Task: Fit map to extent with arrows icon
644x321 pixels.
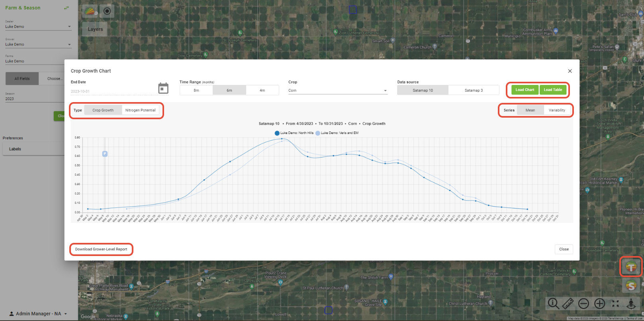Action: click(x=615, y=304)
